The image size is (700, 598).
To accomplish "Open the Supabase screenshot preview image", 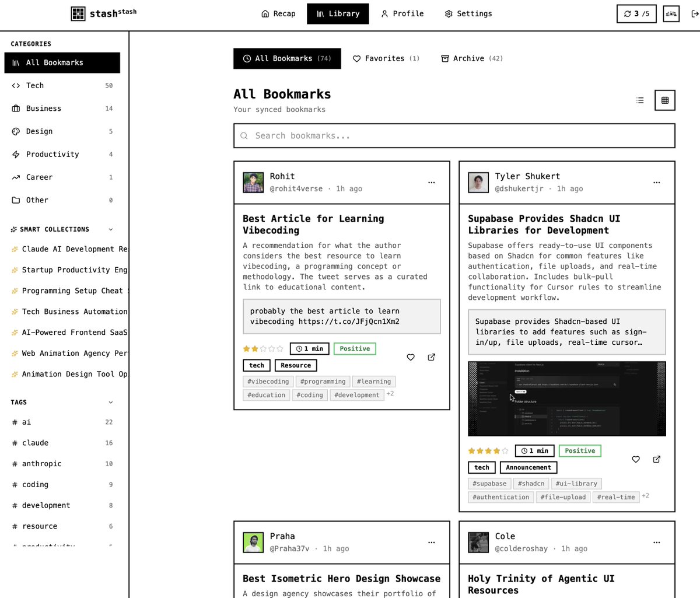I will pyautogui.click(x=567, y=398).
